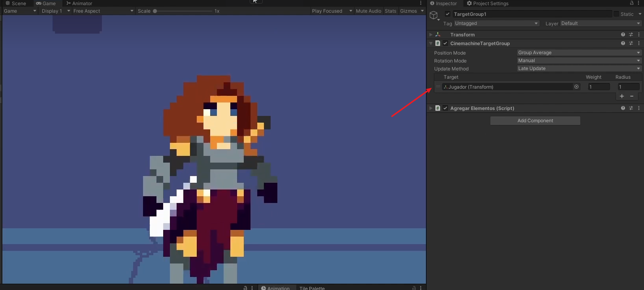644x290 pixels.
Task: Click the 'Update Method' label
Action: (451, 68)
